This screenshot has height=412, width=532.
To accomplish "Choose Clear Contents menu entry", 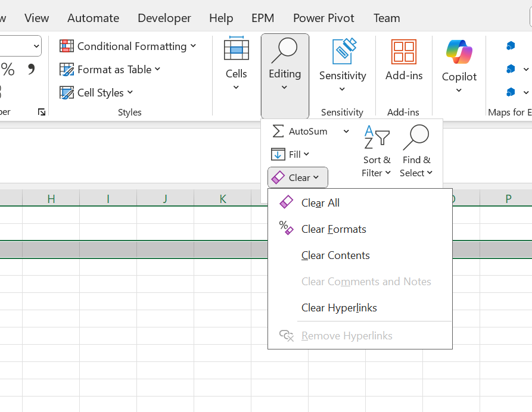I will click(x=335, y=255).
